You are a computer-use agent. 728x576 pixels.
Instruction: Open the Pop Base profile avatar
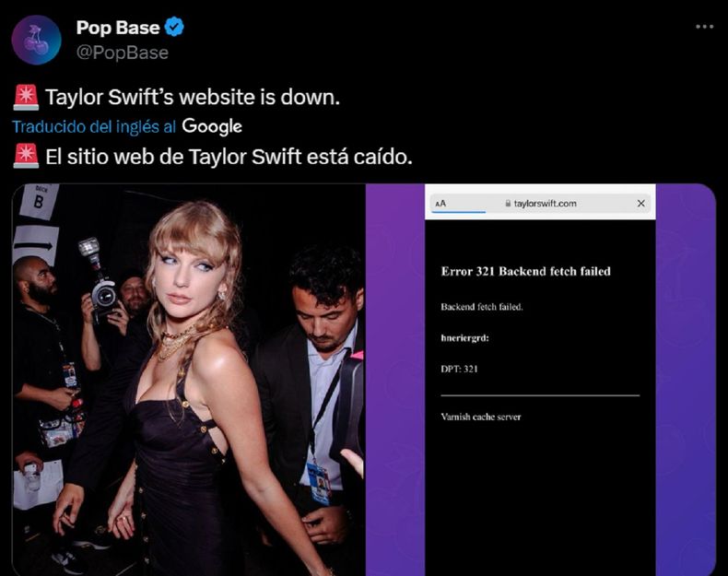click(37, 39)
